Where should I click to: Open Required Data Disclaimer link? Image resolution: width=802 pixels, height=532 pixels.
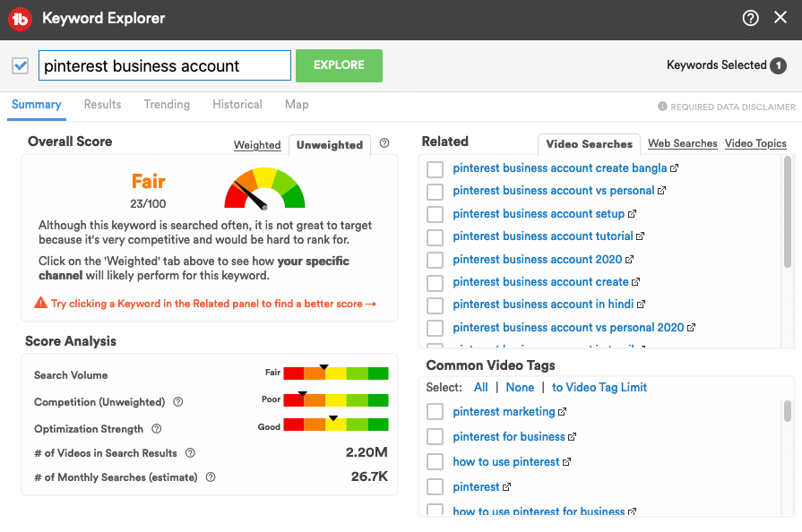click(x=733, y=107)
